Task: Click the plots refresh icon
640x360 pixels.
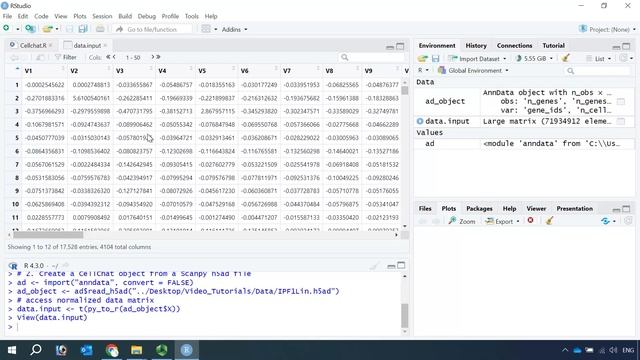Action: (605, 221)
